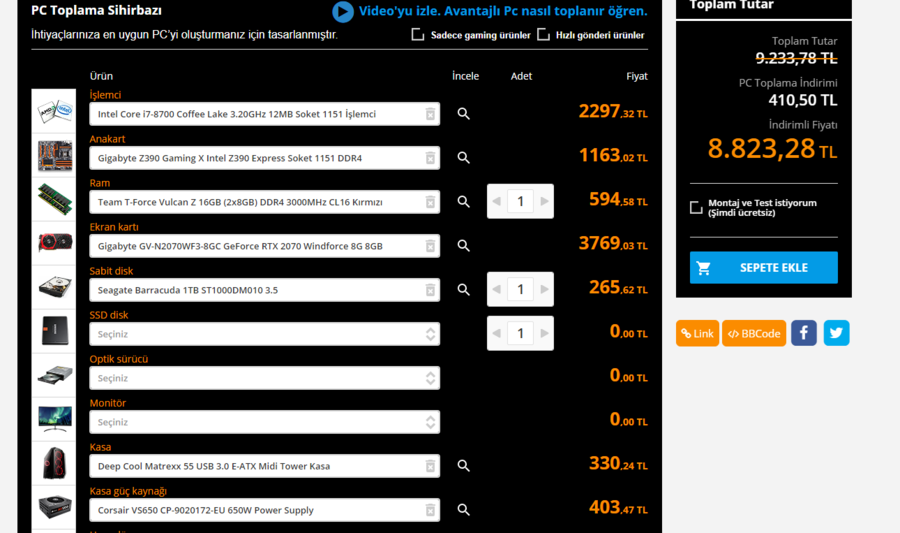Click the struck-through 9.233,78 TL total

(x=797, y=58)
